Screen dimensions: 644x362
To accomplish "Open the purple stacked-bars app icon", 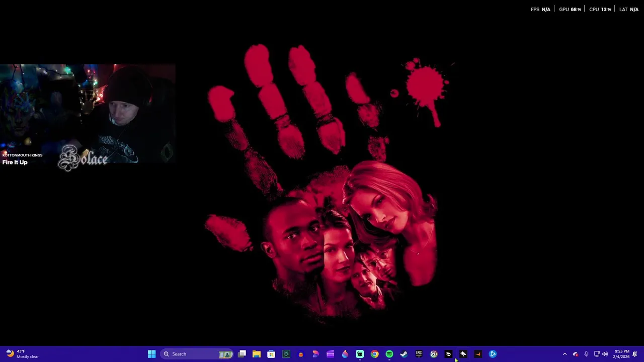I will click(330, 354).
